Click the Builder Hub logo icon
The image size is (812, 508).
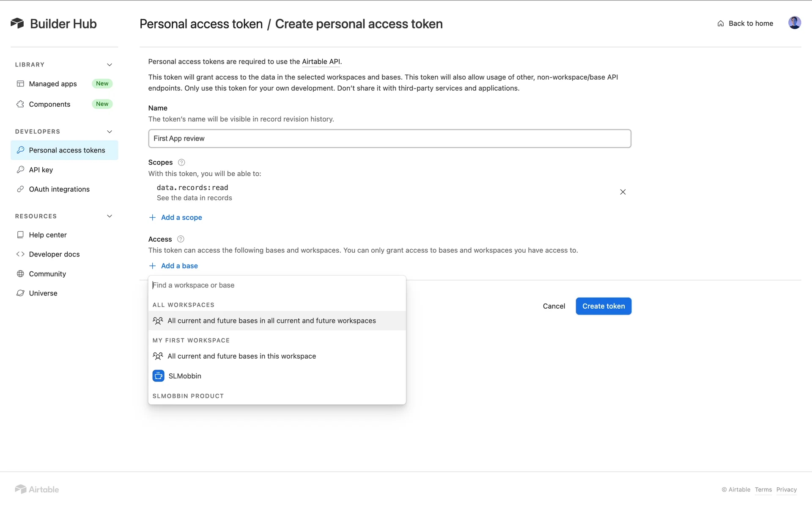17,23
